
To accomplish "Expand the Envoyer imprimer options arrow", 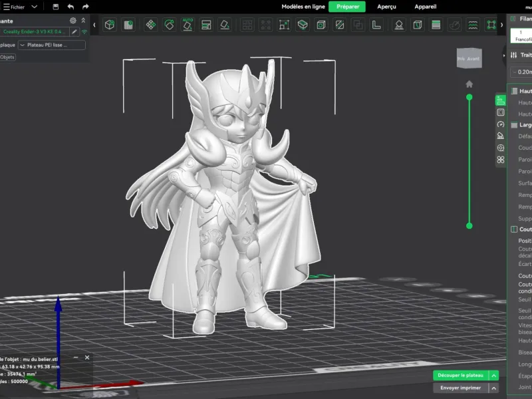I will (x=494, y=388).
